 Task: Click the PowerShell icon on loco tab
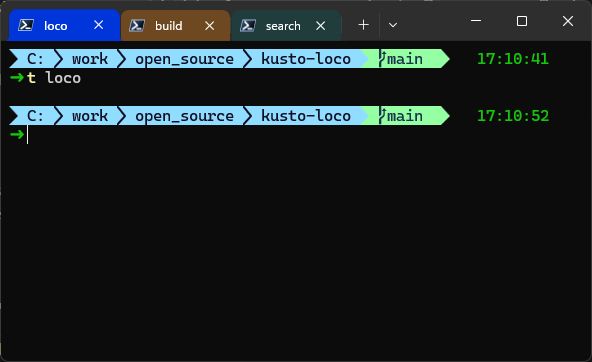[x=26, y=25]
